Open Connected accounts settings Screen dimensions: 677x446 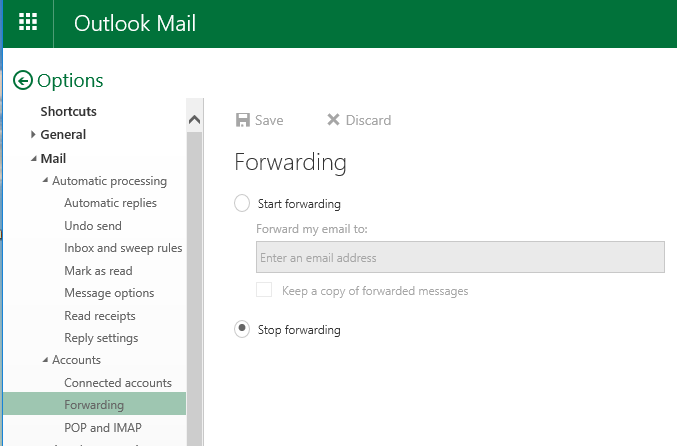point(118,383)
